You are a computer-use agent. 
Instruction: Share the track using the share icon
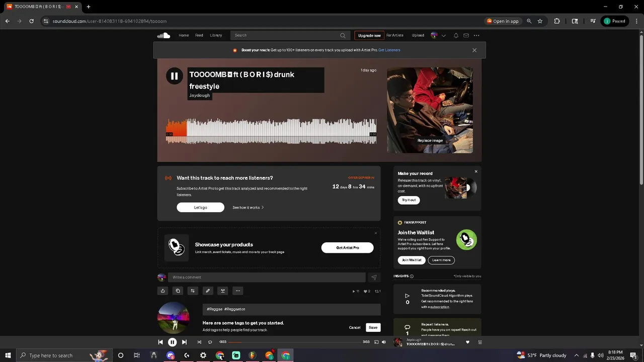163,291
